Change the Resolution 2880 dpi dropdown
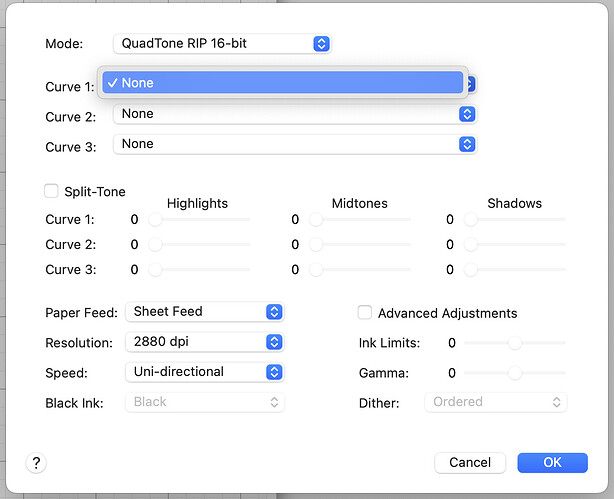 click(204, 342)
